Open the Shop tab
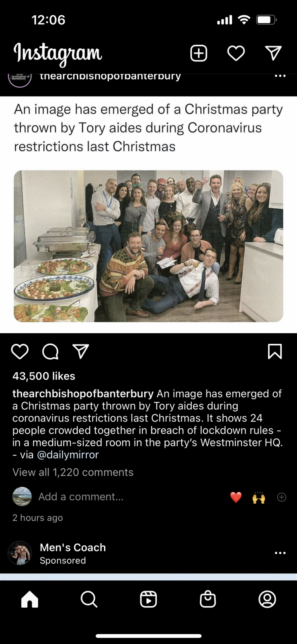This screenshot has height=644, width=297. (x=208, y=599)
